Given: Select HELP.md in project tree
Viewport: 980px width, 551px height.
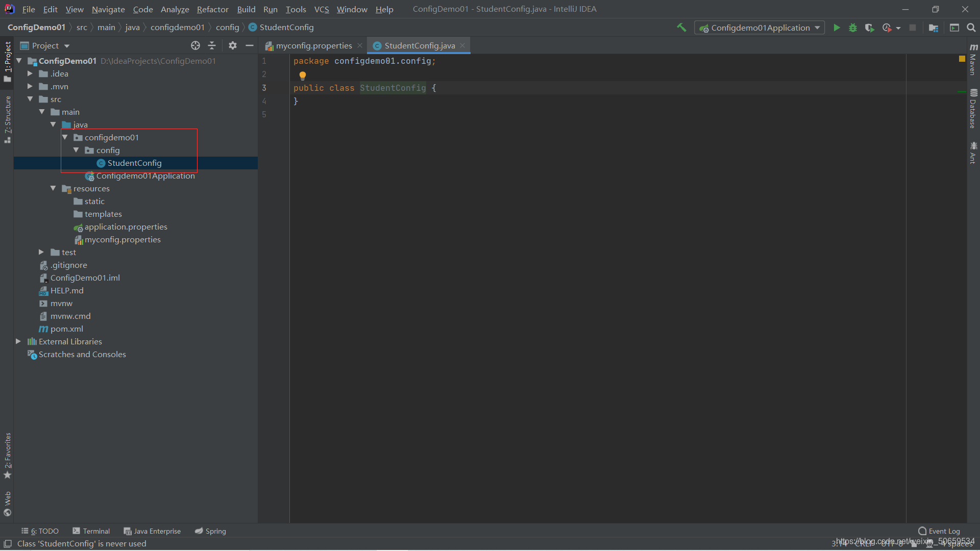Looking at the screenshot, I should click(x=67, y=290).
